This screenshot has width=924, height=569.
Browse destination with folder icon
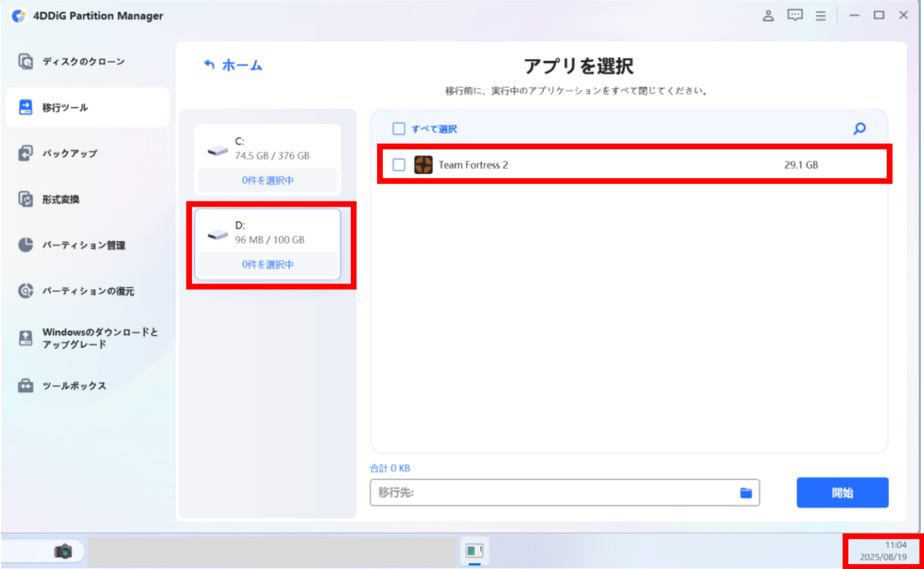click(x=746, y=493)
